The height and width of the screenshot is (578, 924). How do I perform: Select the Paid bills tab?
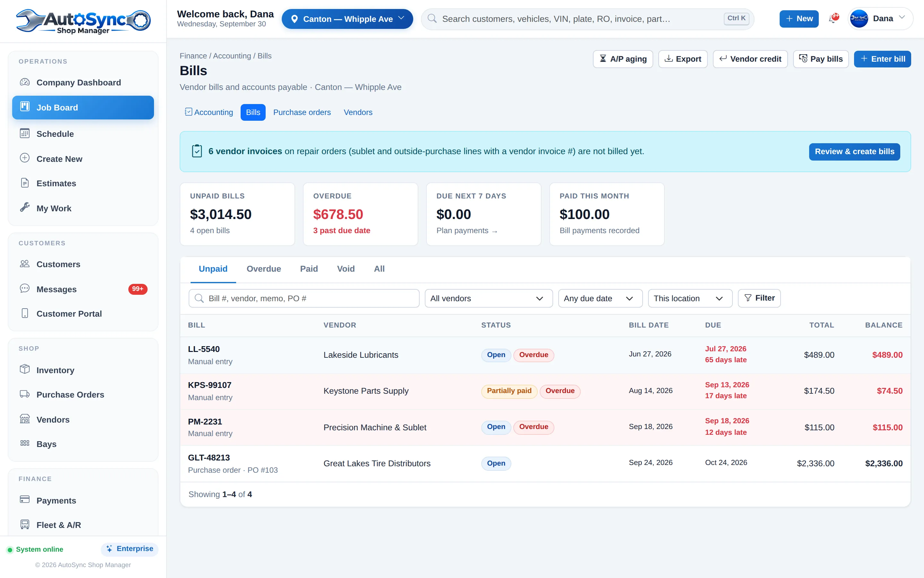pyautogui.click(x=309, y=269)
